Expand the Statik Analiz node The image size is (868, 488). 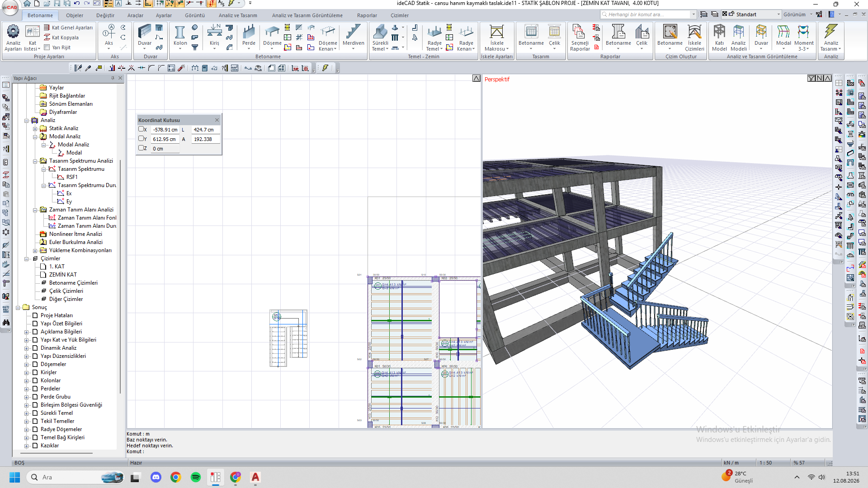[x=35, y=128]
